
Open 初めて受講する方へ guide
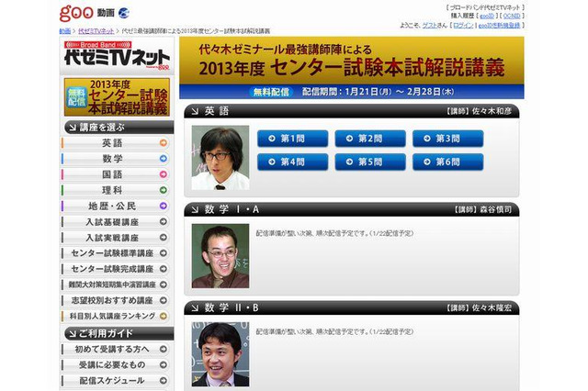point(115,349)
